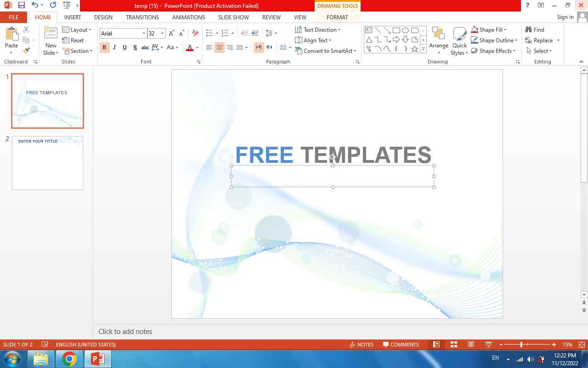
Task: Click the Arrange button
Action: click(x=438, y=40)
